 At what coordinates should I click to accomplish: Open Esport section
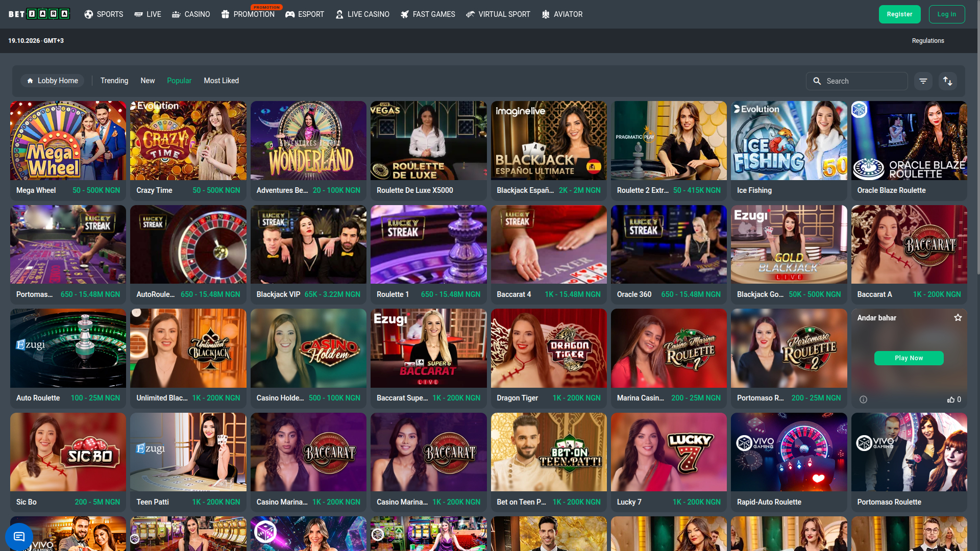pyautogui.click(x=305, y=14)
